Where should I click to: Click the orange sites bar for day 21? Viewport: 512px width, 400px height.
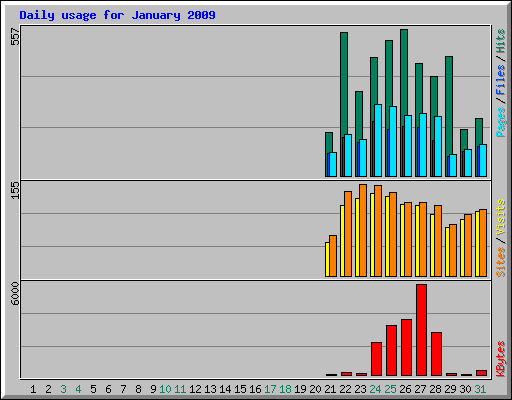(x=333, y=256)
